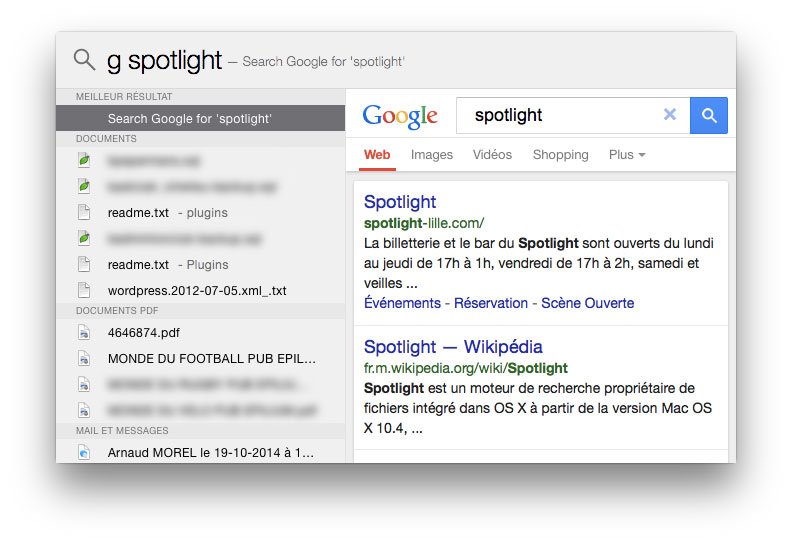The height and width of the screenshot is (543, 792).
Task: Open the Réservation sublink
Action: point(491,303)
